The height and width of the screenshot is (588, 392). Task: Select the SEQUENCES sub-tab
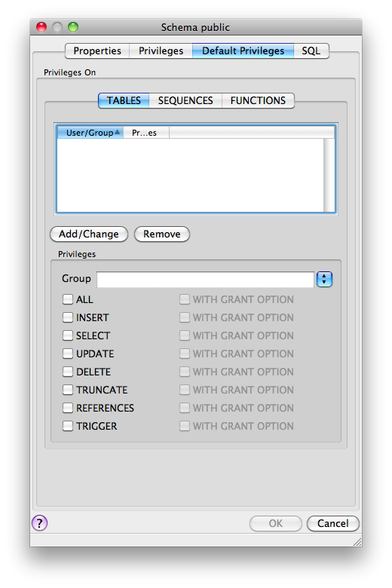tap(185, 100)
